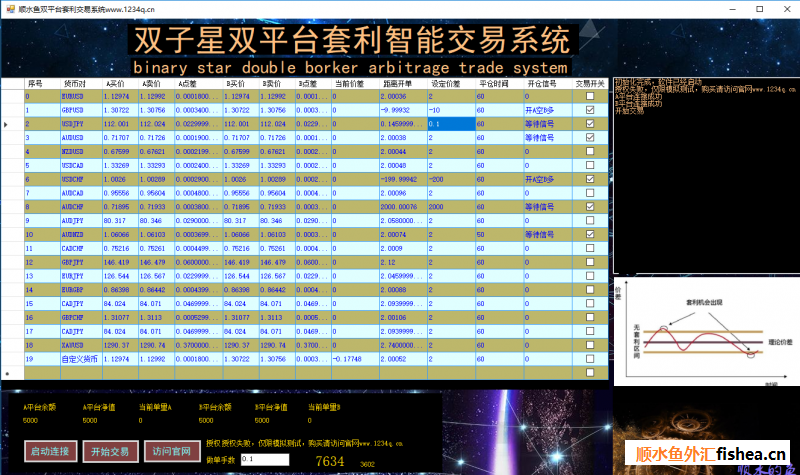Click the app icon in title bar

pyautogui.click(x=8, y=7)
